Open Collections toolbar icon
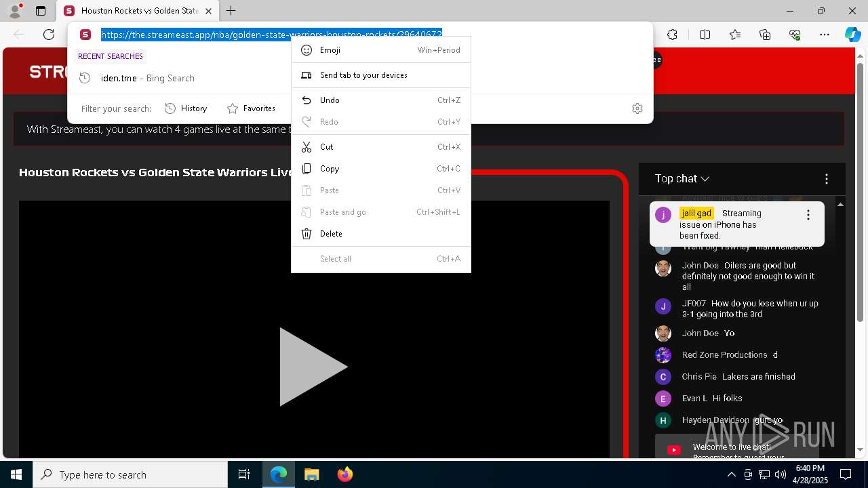 click(765, 35)
